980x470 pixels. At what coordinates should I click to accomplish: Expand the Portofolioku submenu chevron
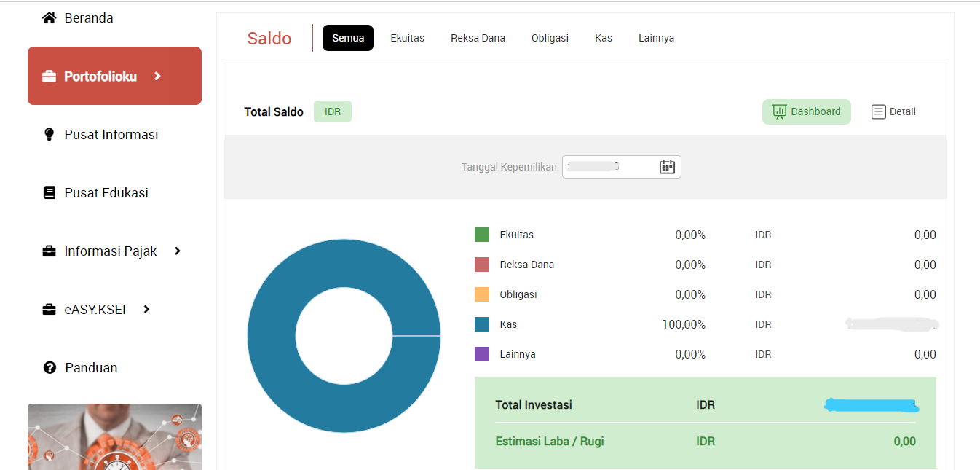click(157, 76)
